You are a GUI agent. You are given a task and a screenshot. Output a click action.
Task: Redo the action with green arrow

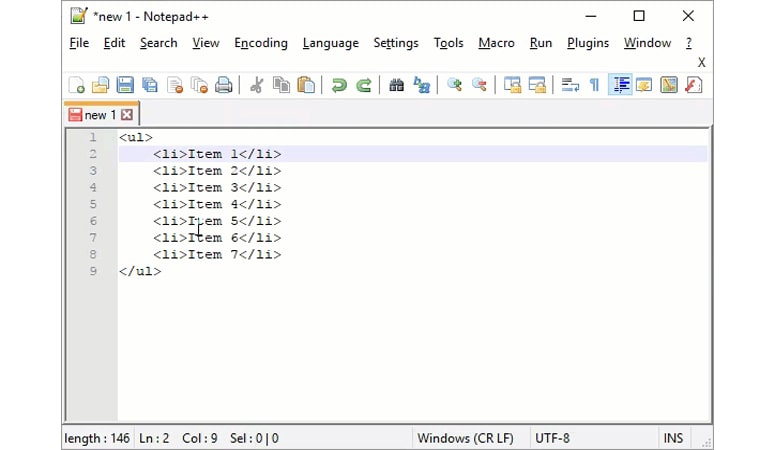coord(363,85)
